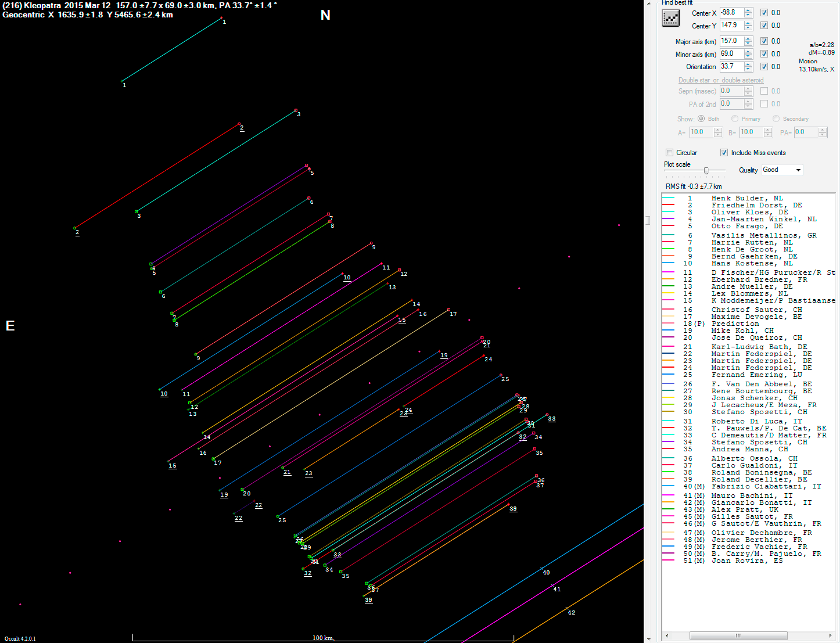Enable the Circular fit checkbox
The width and height of the screenshot is (840, 643).
[x=670, y=153]
